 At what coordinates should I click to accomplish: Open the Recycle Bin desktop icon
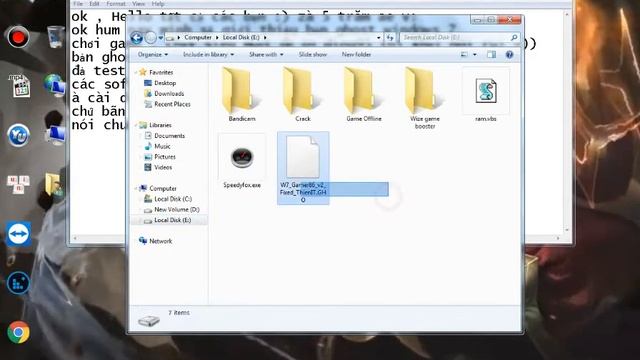(56, 36)
